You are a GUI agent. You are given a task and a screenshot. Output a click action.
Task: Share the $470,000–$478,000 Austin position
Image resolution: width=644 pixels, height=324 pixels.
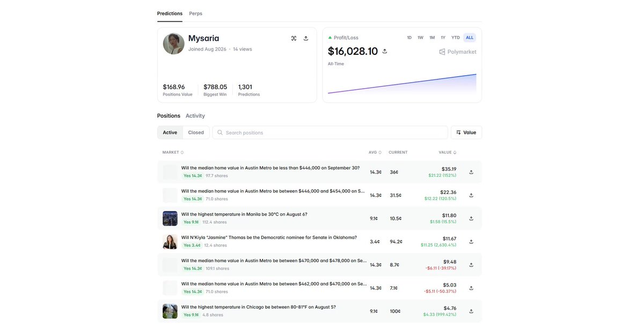click(471, 265)
